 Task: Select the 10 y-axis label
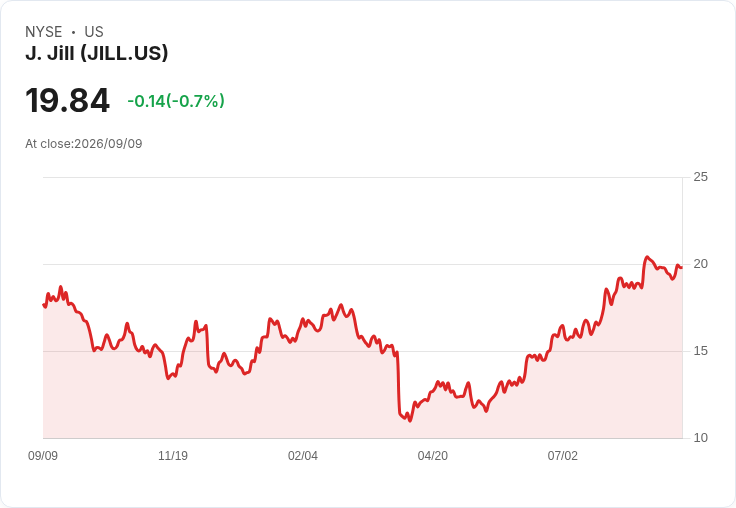tap(700, 438)
